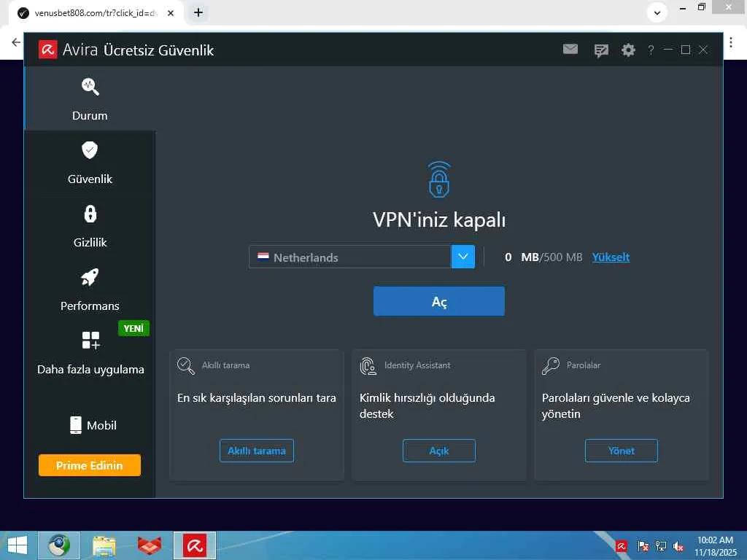This screenshot has width=747, height=560.
Task: Open muted volume tray icon
Action: tap(678, 546)
